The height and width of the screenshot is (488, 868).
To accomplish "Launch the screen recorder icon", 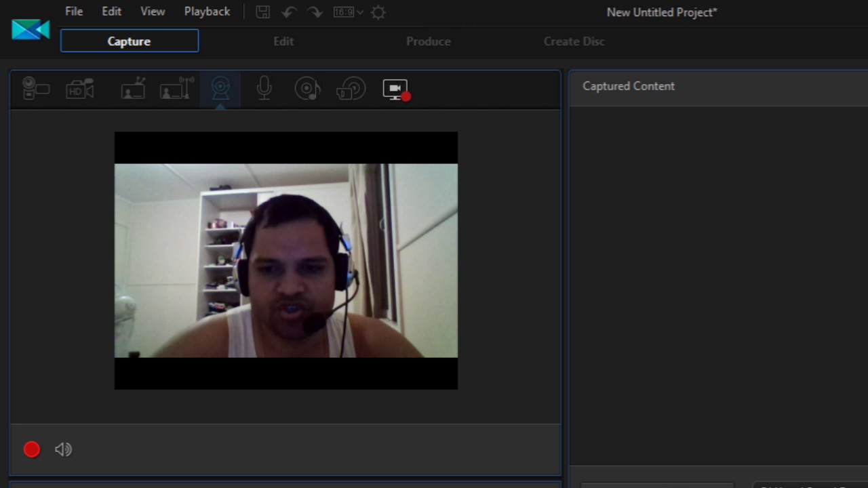I will click(x=396, y=90).
